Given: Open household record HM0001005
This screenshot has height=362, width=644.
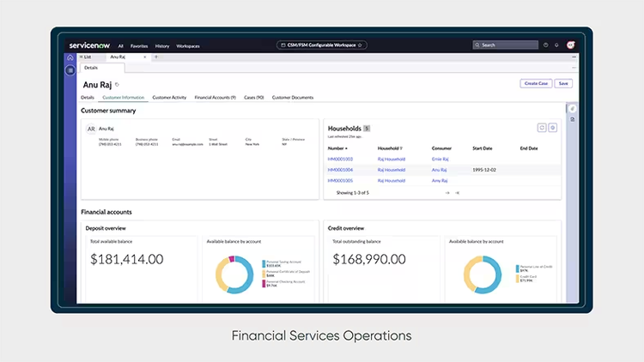Looking at the screenshot, I should (x=340, y=181).
